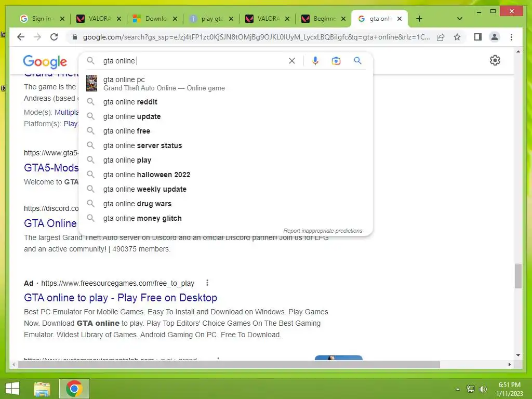Image resolution: width=532 pixels, height=399 pixels.
Task: Click the taskbar clock showing 6:51 PM
Action: click(509, 389)
